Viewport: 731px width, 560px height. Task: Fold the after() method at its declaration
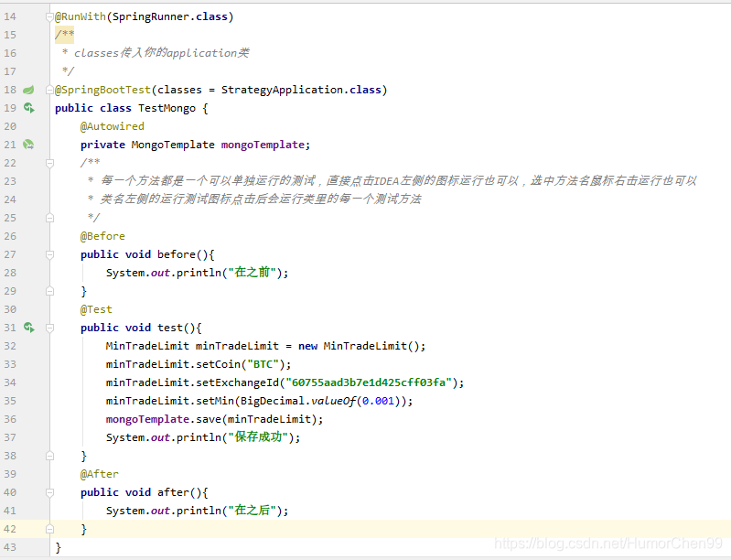point(49,492)
